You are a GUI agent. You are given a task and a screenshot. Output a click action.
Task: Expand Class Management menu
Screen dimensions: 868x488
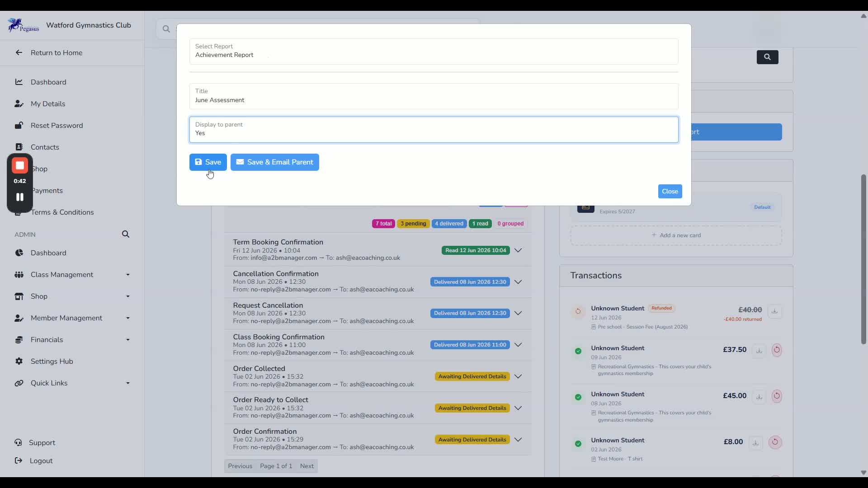(72, 275)
